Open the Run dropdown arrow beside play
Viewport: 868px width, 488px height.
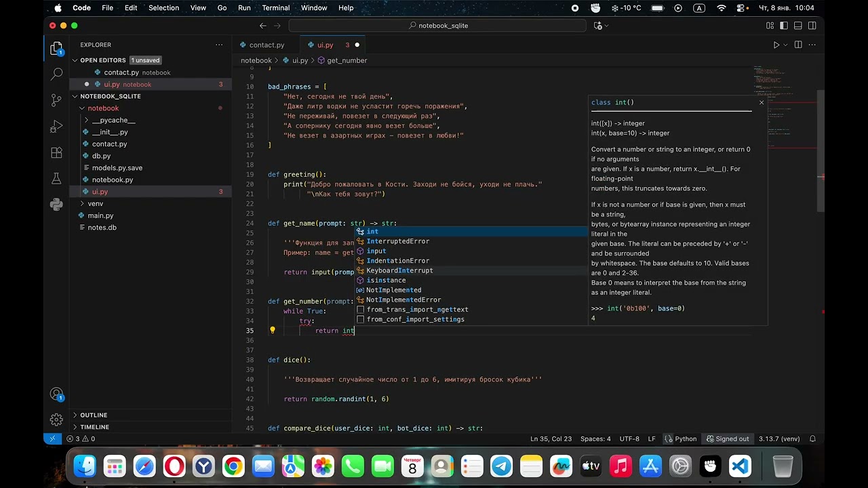click(x=786, y=45)
